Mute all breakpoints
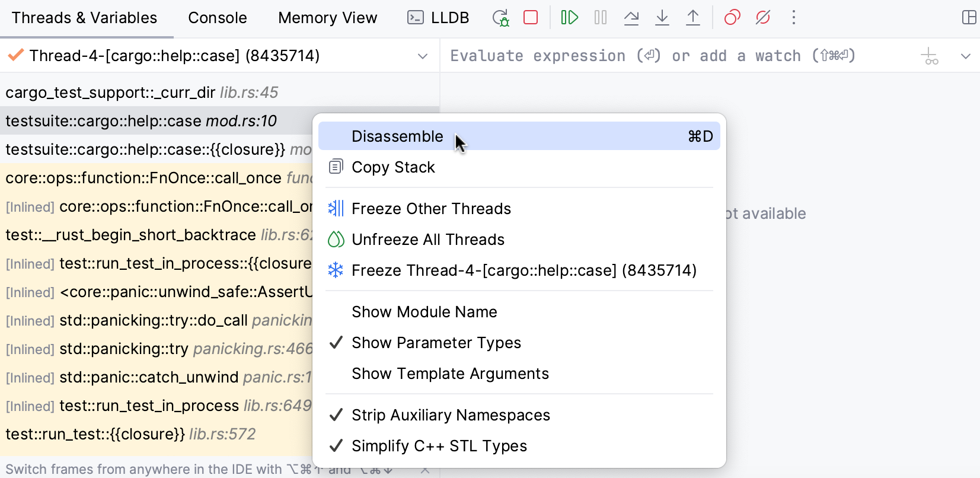This screenshot has height=478, width=980. tap(763, 18)
